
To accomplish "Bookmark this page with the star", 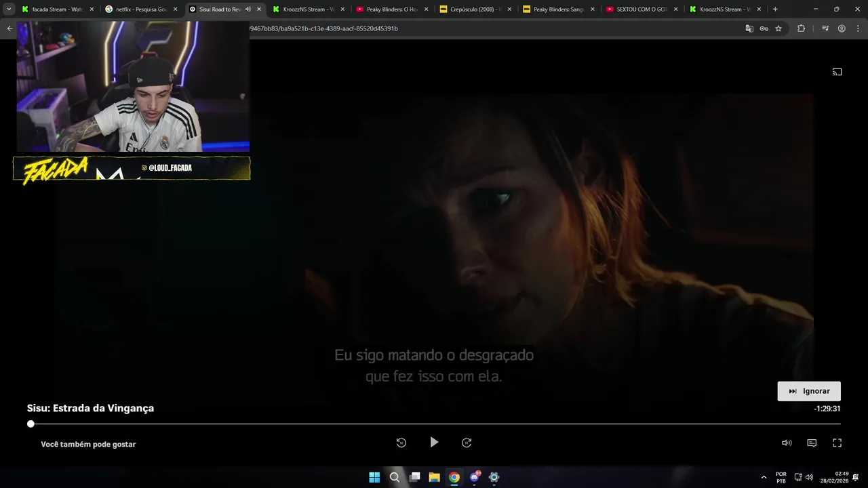I will [778, 28].
